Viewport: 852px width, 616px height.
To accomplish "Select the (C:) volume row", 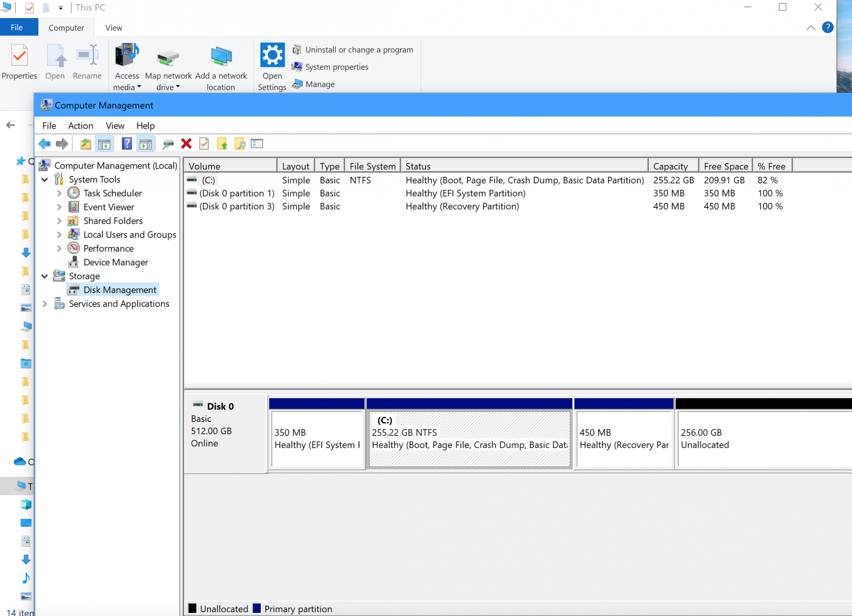I will pos(488,180).
